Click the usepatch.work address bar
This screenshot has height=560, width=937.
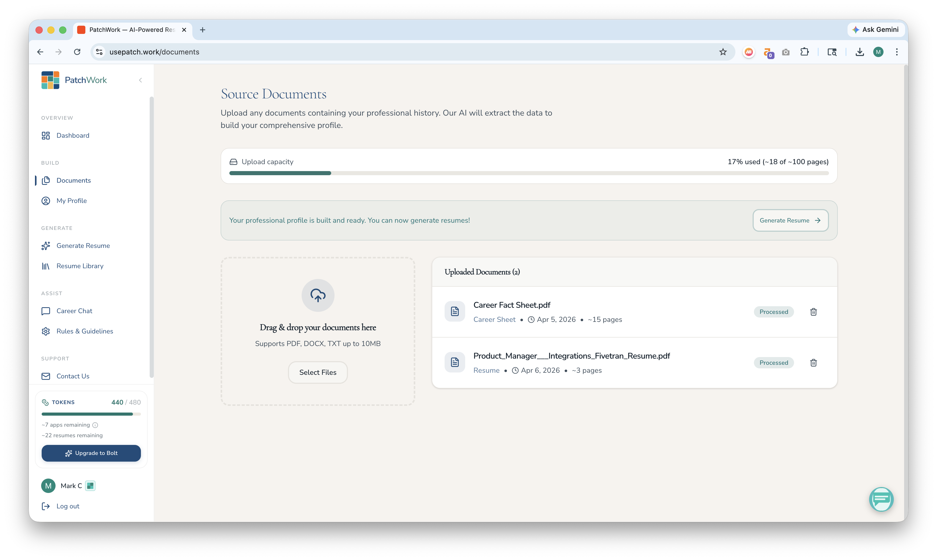pyautogui.click(x=378, y=52)
